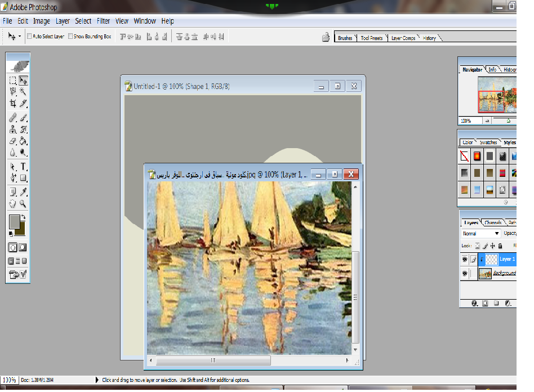Screen dimensions: 534x392
Task: Open the blending mode Normal dropdown
Action: click(x=480, y=233)
